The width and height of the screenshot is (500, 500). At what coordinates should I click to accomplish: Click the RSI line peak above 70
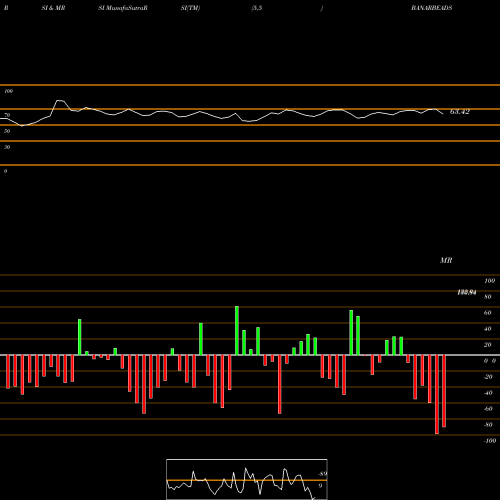click(60, 100)
